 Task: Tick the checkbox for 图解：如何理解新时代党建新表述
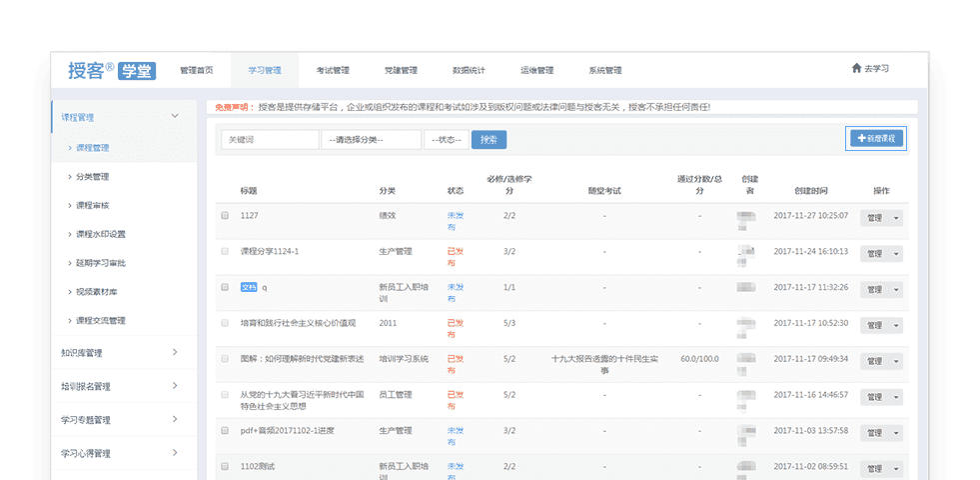tap(225, 359)
